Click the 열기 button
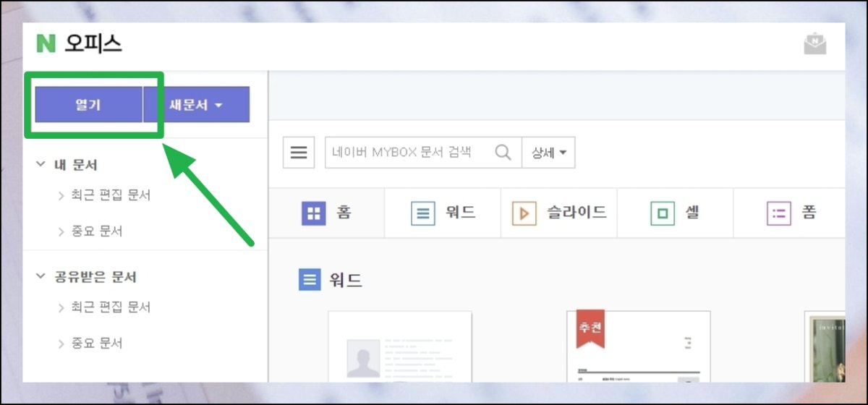 (x=88, y=105)
